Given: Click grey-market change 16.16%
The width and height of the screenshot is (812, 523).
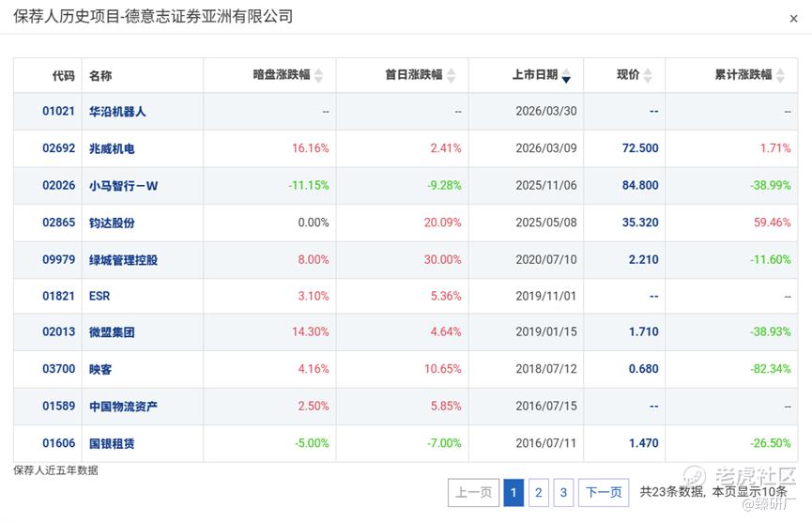Looking at the screenshot, I should click(x=310, y=148).
